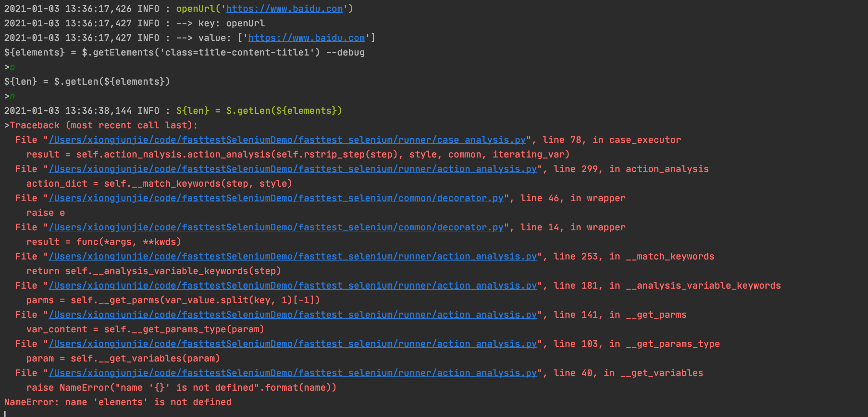
Task: Open case_analysis.py line 78 traceback link
Action: pyautogui.click(x=287, y=140)
